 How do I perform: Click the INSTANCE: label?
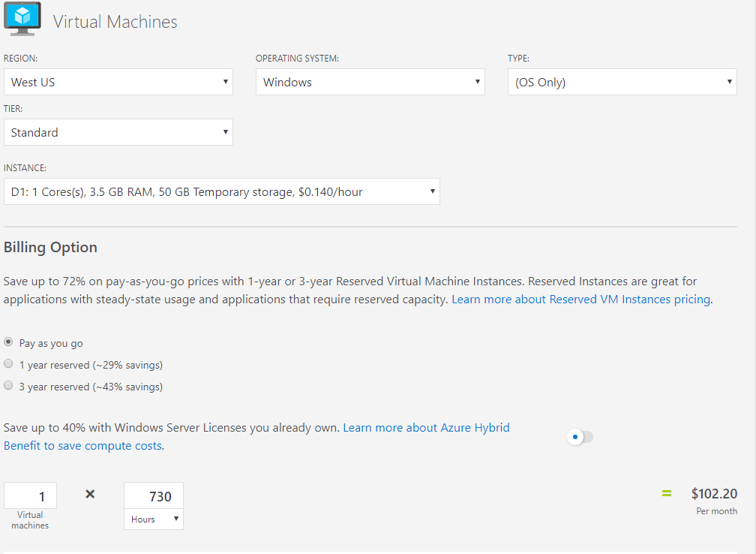[25, 168]
